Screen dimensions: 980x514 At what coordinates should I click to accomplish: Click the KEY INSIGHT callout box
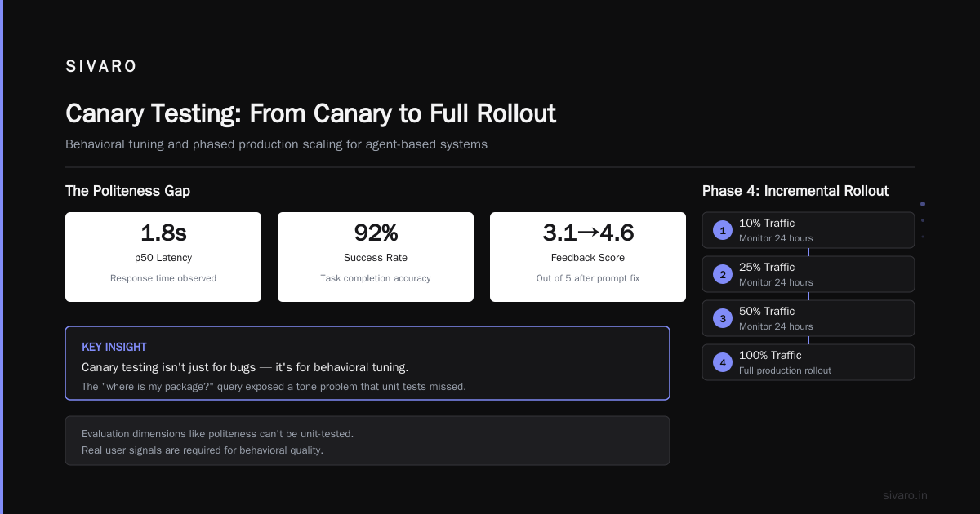click(x=367, y=363)
